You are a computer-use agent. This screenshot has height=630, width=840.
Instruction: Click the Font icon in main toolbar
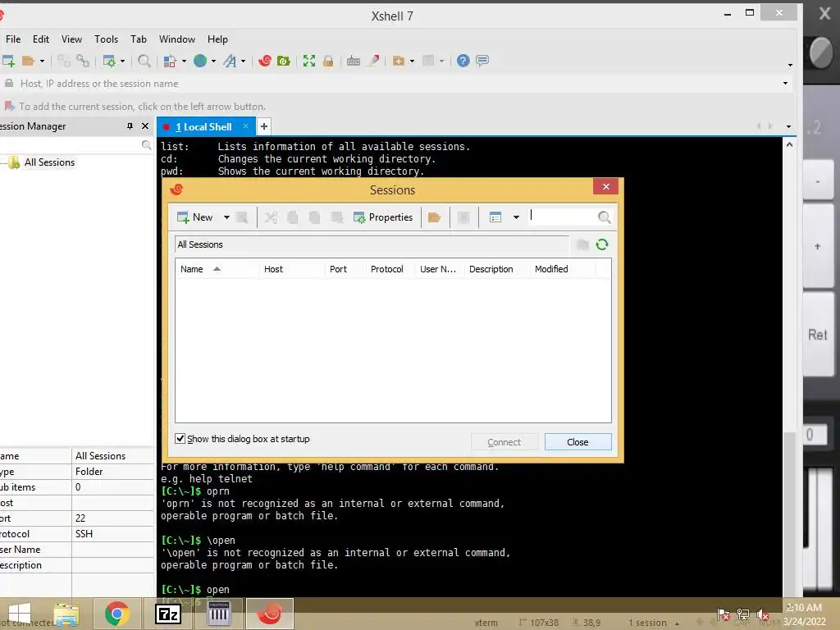(230, 61)
